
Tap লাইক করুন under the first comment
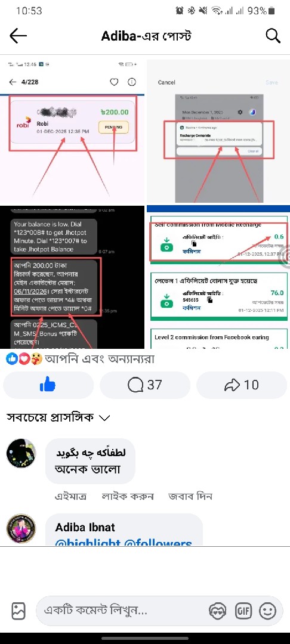coord(127,496)
